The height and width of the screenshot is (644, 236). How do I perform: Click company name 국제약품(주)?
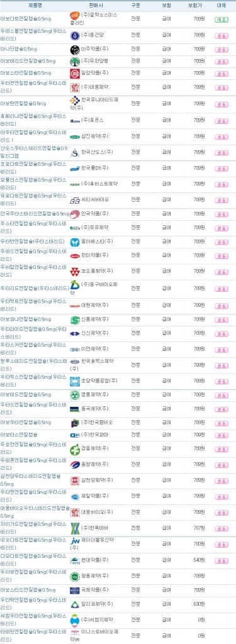click(x=96, y=590)
